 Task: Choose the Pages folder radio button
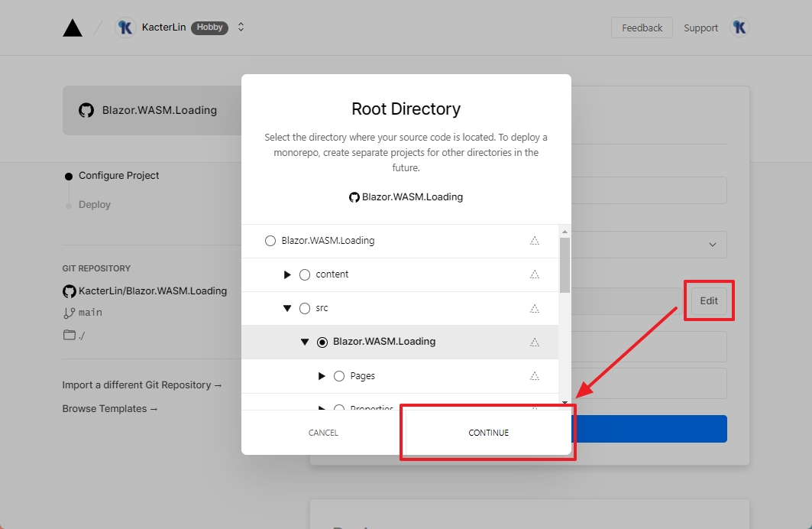coord(339,376)
